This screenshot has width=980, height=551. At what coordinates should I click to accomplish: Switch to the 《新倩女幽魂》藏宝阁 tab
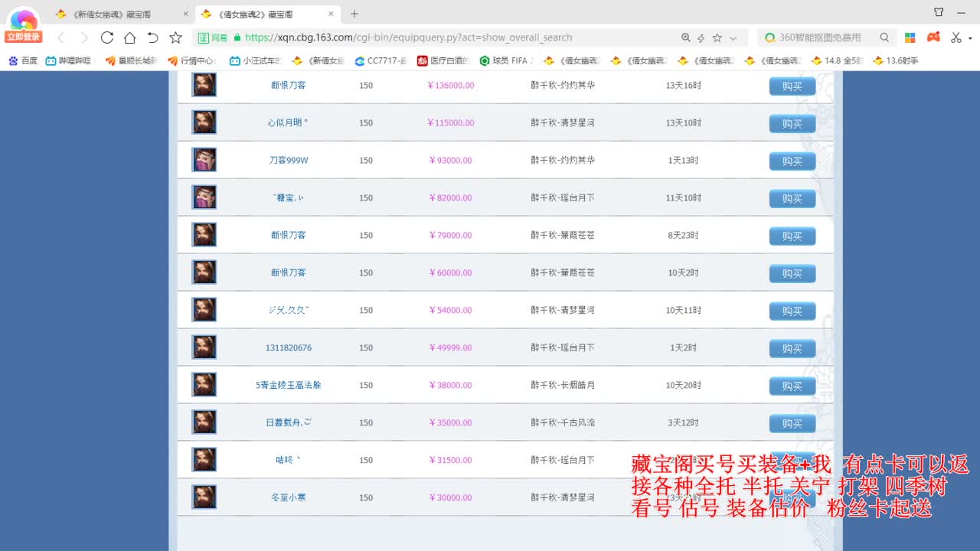tap(115, 13)
